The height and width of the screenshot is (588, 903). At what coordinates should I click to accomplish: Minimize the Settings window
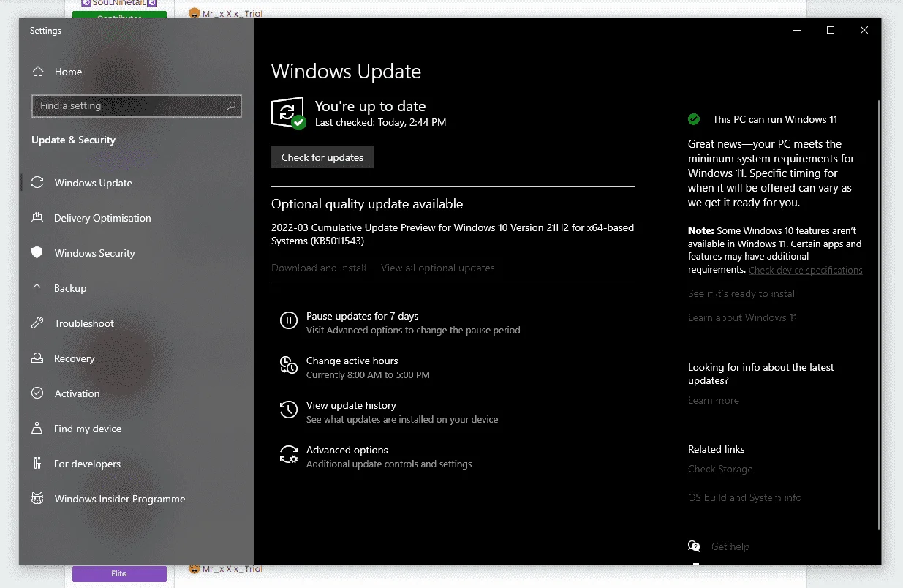[797, 30]
